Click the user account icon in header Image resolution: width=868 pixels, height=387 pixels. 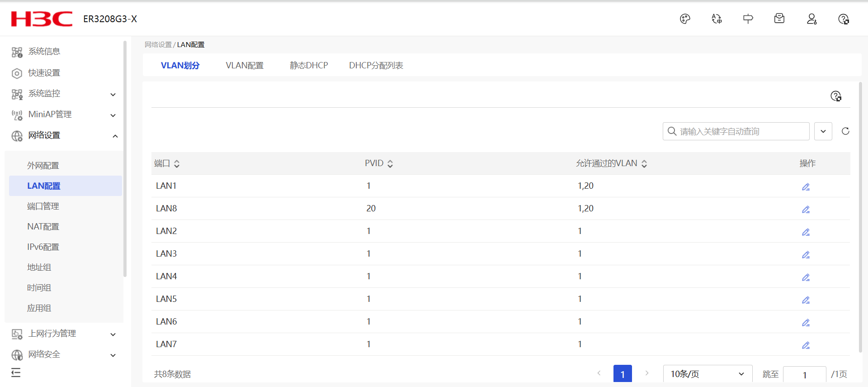[811, 19]
